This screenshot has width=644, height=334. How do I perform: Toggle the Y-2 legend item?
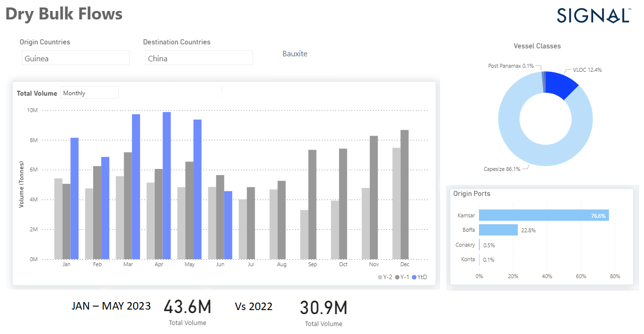[x=385, y=277]
